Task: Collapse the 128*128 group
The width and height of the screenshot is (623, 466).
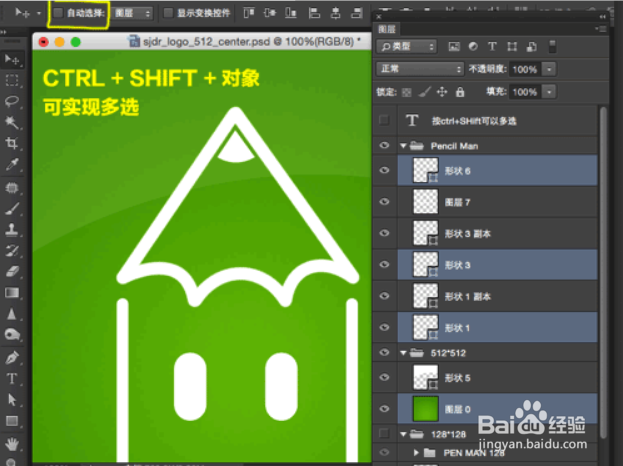Action: click(x=404, y=434)
